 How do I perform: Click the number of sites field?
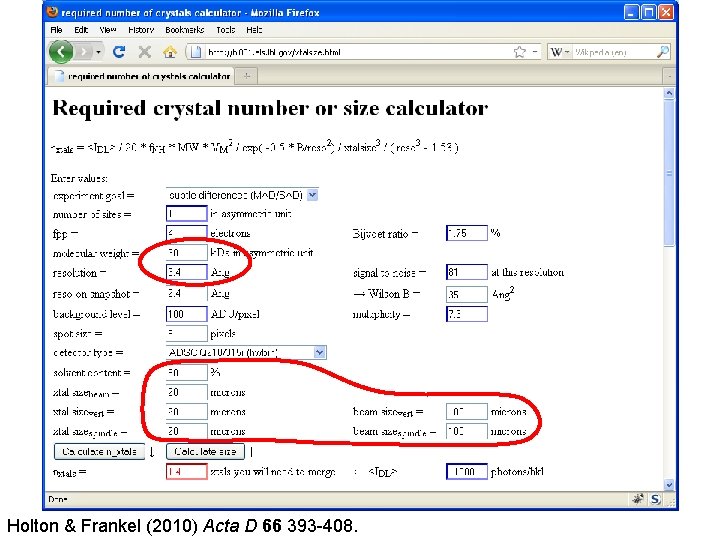pos(186,214)
